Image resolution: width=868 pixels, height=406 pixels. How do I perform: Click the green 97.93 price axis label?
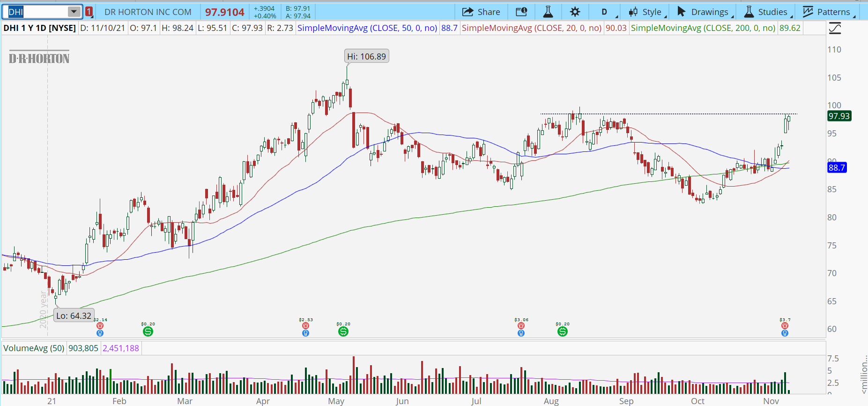click(x=839, y=116)
